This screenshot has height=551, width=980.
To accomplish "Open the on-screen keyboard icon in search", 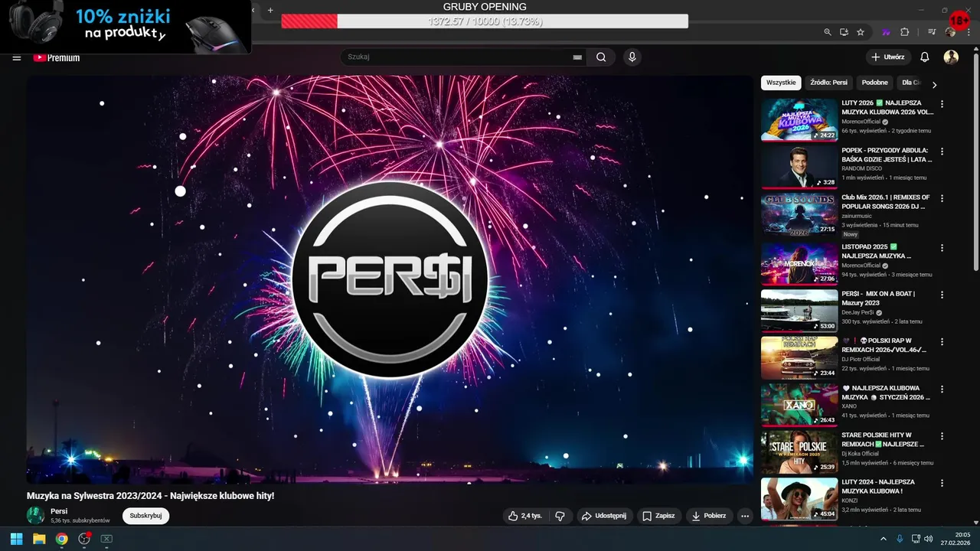I will point(577,57).
